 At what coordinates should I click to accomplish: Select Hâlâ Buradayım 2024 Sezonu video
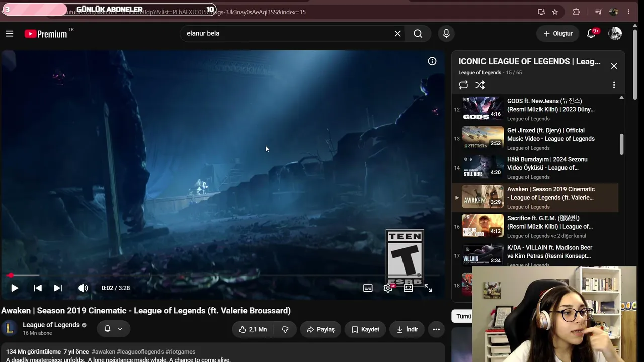point(535,168)
